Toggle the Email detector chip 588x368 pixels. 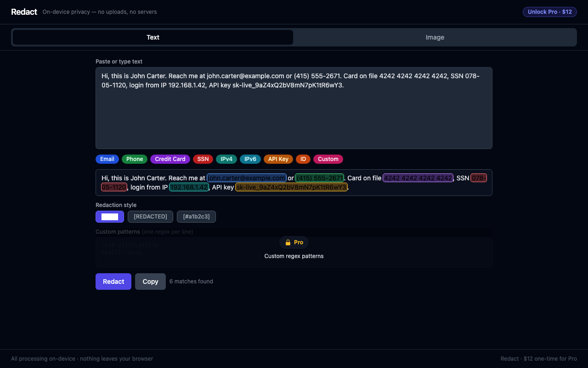click(107, 159)
